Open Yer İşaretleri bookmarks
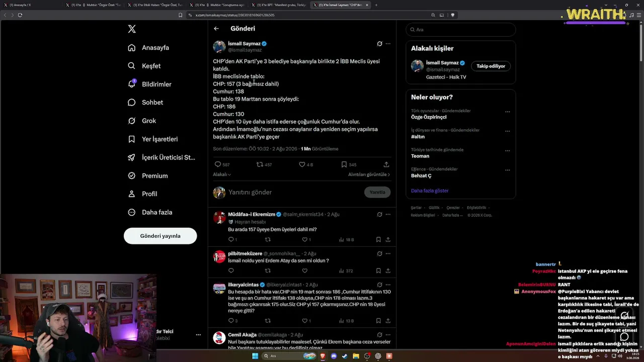This screenshot has width=644, height=362. coord(152,139)
